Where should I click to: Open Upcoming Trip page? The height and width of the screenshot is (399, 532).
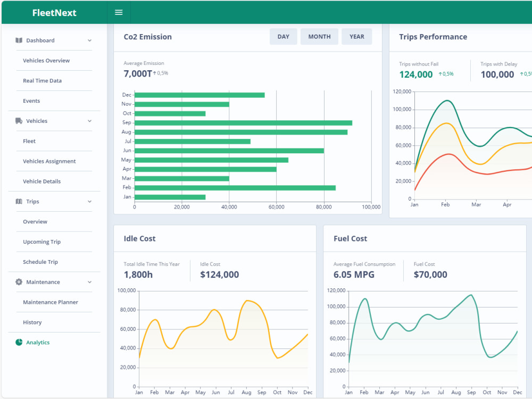pos(41,242)
